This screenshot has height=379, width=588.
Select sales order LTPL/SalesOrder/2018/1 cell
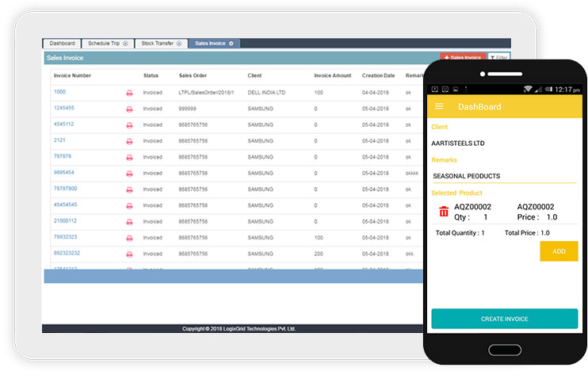point(206,92)
